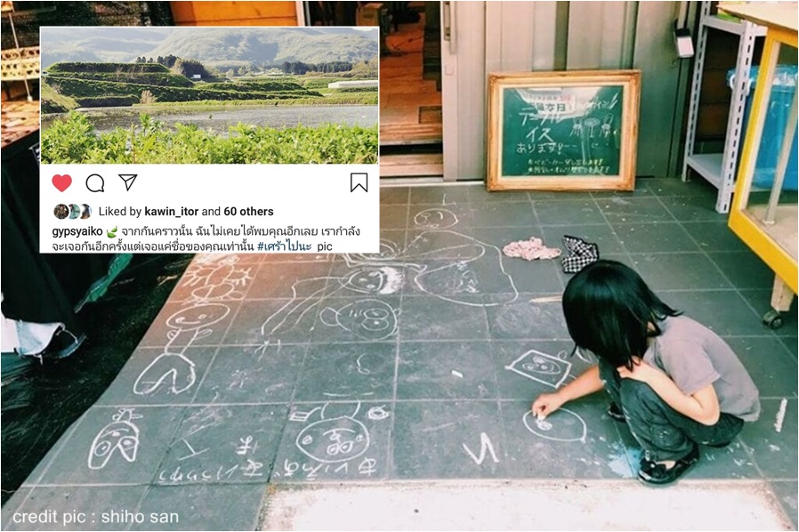Click the first liker avatar circle
Screen dimensions: 799x532
tap(61, 211)
